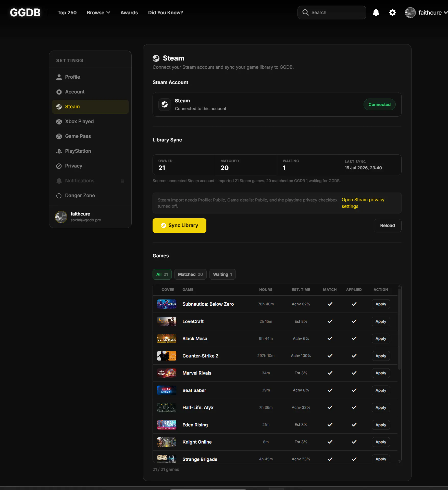Click the Connected status badge
The height and width of the screenshot is (490, 448).
(379, 104)
